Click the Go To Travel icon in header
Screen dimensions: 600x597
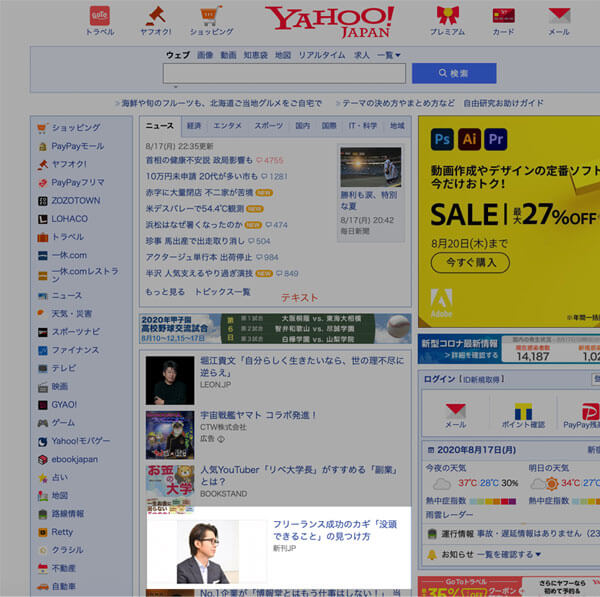point(99,15)
